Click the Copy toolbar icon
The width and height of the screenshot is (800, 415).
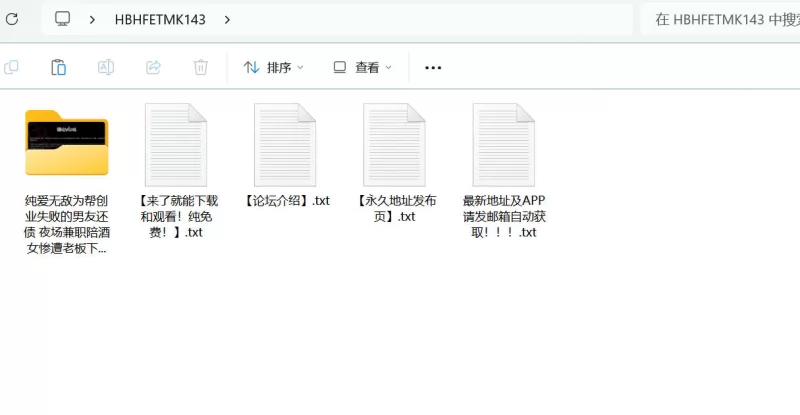click(x=11, y=67)
